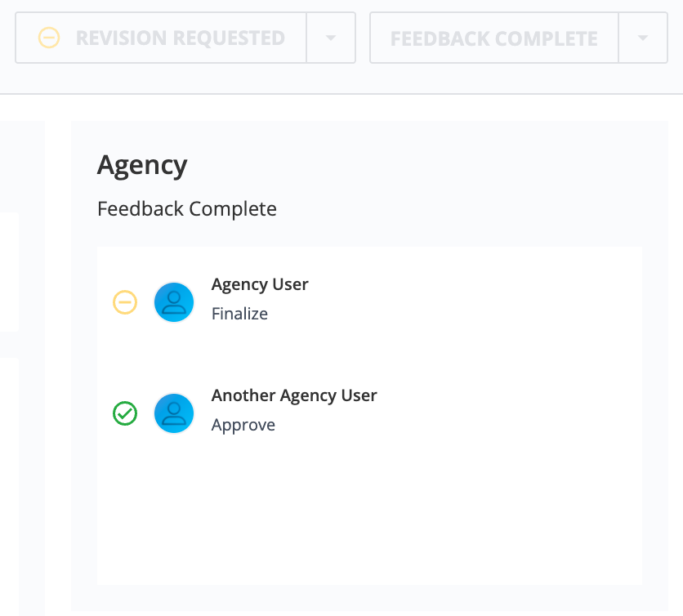Click Agency User's blue avatar icon
The image size is (683, 616).
[174, 302]
